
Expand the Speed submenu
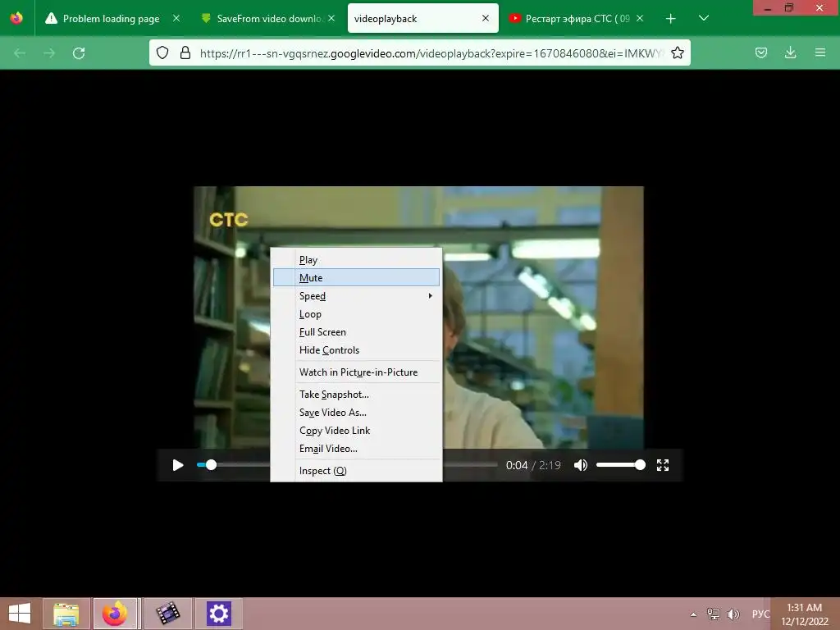[x=356, y=295]
